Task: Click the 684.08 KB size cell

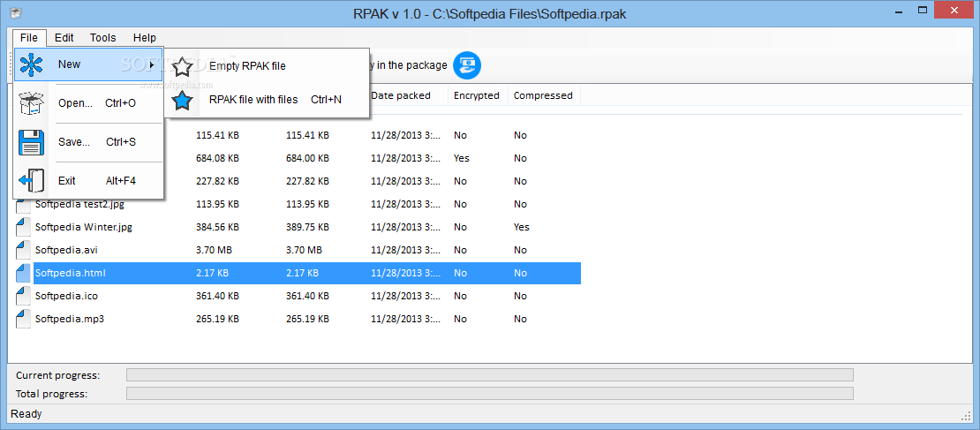Action: [x=217, y=158]
